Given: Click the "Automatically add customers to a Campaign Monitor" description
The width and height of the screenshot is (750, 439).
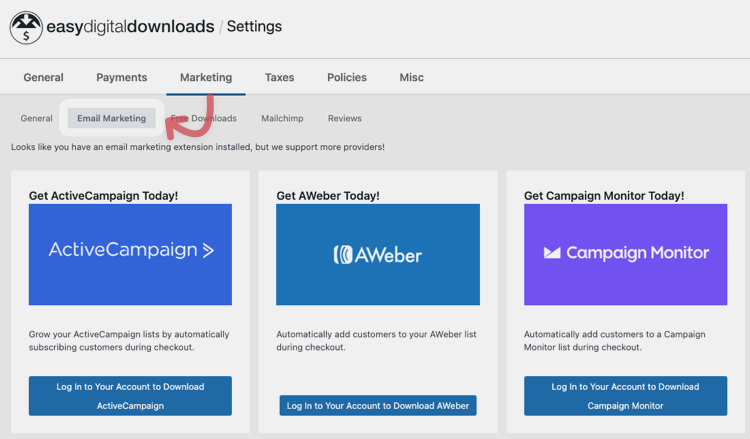Looking at the screenshot, I should tap(614, 340).
